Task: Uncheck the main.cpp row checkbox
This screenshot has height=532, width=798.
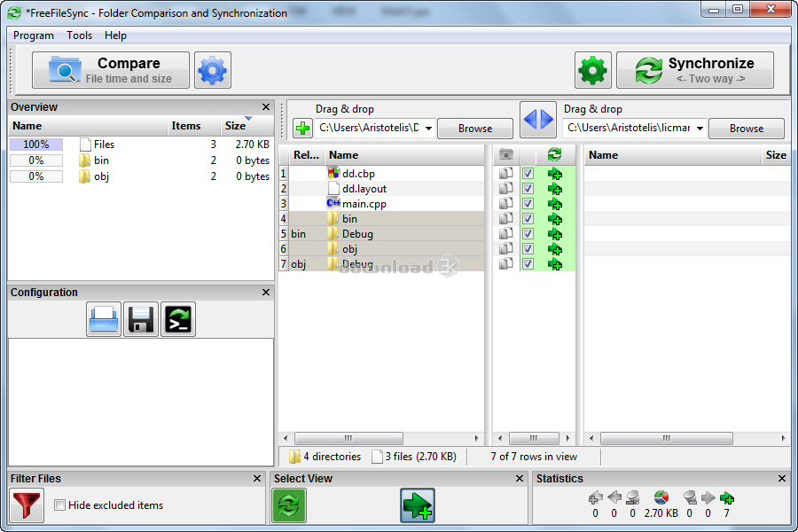Action: tap(528, 204)
